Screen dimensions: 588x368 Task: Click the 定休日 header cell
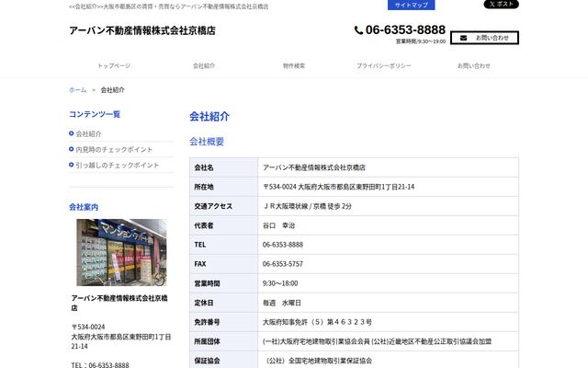click(224, 303)
